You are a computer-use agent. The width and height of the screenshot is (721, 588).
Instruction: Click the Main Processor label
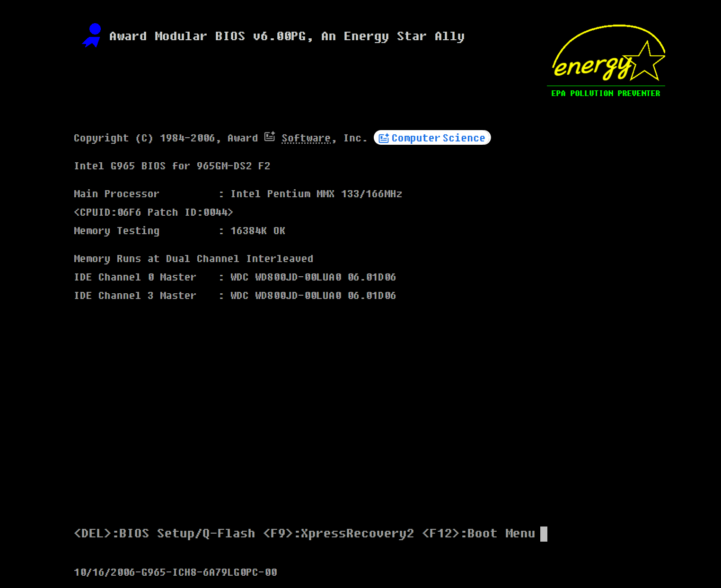(116, 194)
